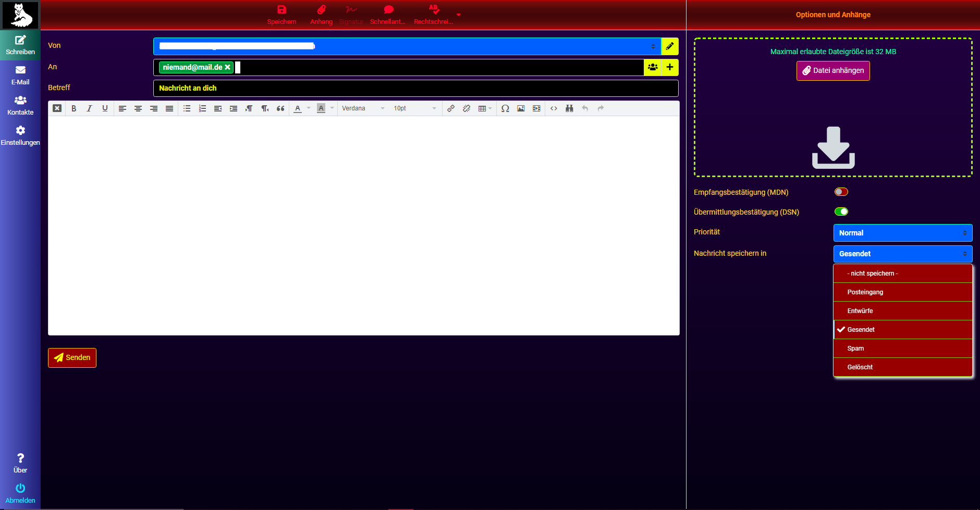Click the Datei anhängen button
The height and width of the screenshot is (510, 980).
point(832,71)
